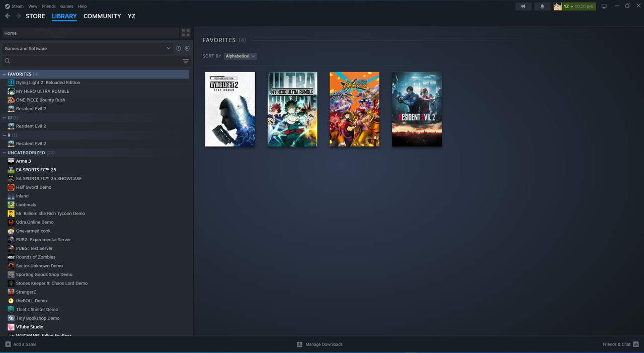The width and height of the screenshot is (644, 353).
Task: Open the Games menu
Action: [66, 7]
